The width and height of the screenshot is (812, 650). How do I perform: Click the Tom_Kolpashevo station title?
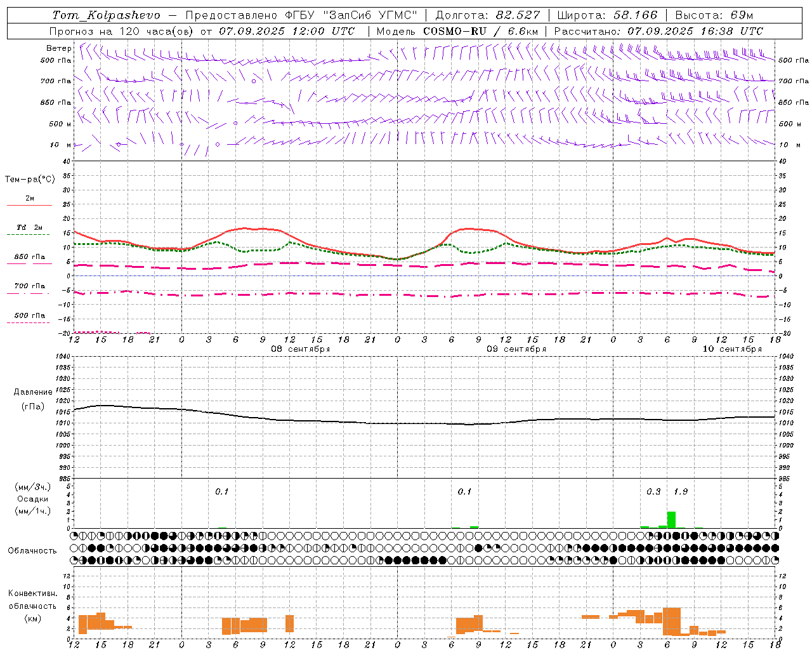pyautogui.click(x=106, y=15)
